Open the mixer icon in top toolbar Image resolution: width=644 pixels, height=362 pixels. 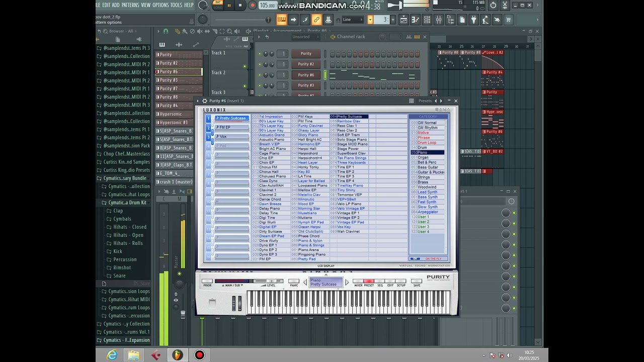tap(439, 20)
